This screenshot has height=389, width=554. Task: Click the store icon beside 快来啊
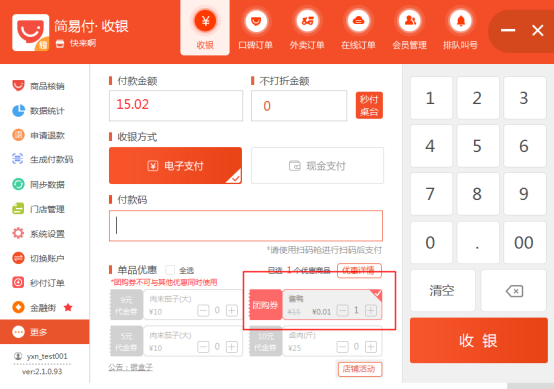point(60,44)
